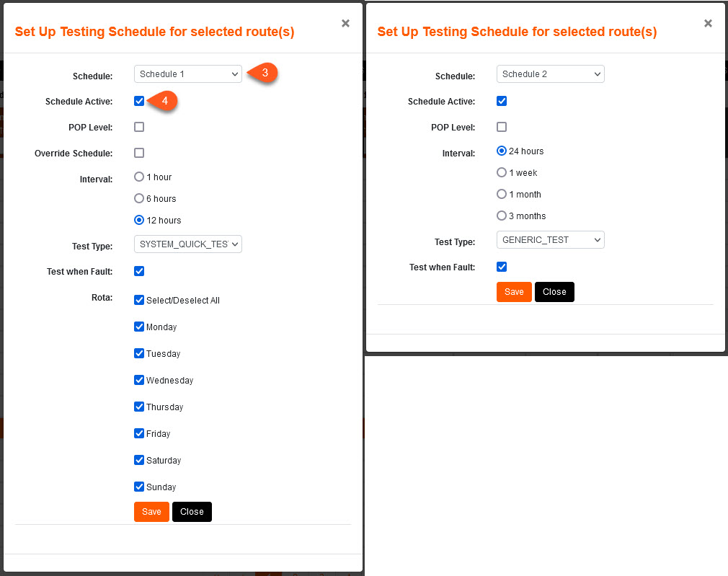This screenshot has height=576, width=728.
Task: Uncheck Wednesday in the Rota list
Action: click(x=139, y=380)
